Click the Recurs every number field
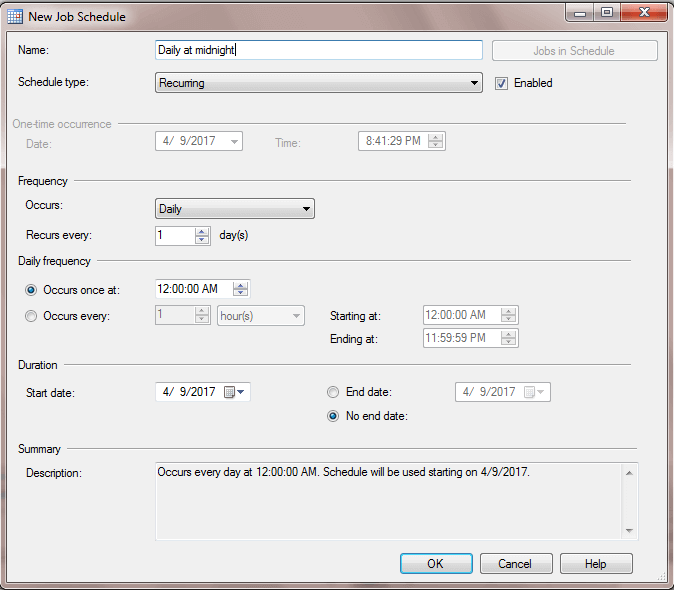Viewport: 674px width, 590px height. (175, 235)
